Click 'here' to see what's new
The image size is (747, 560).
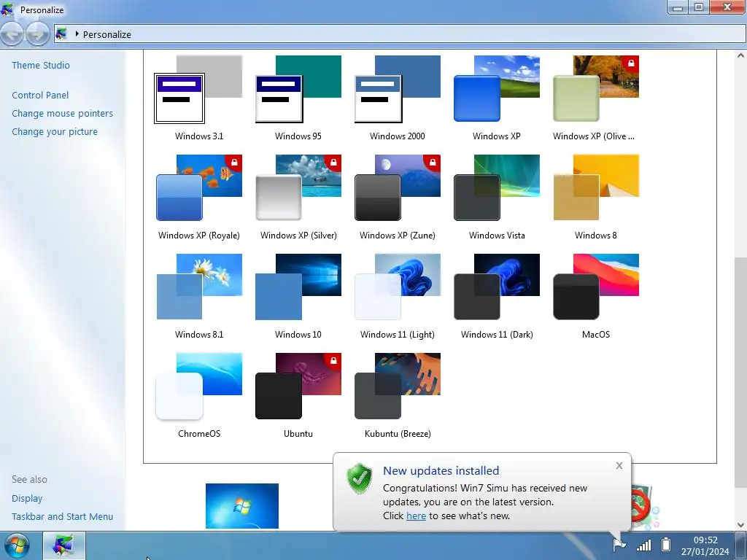tap(416, 516)
